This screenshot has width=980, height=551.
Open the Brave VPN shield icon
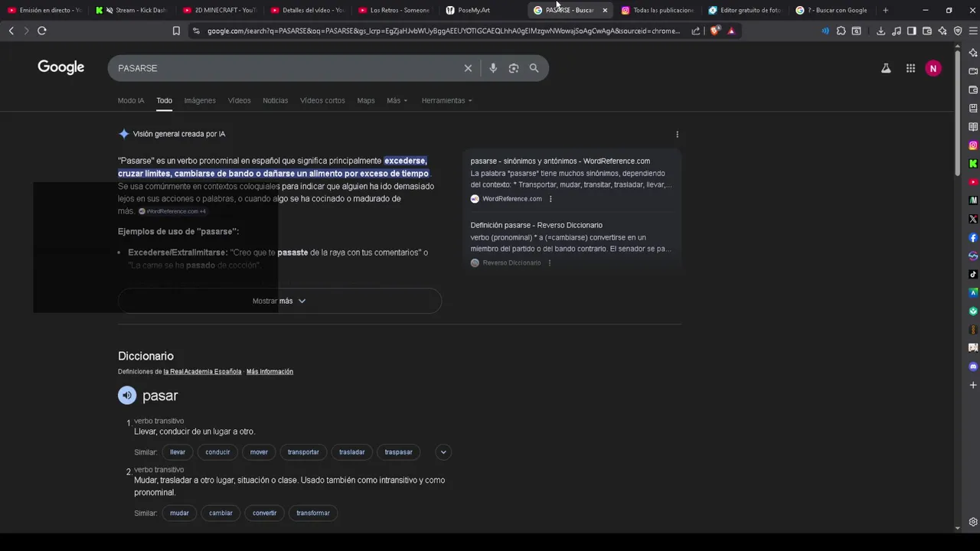[958, 31]
